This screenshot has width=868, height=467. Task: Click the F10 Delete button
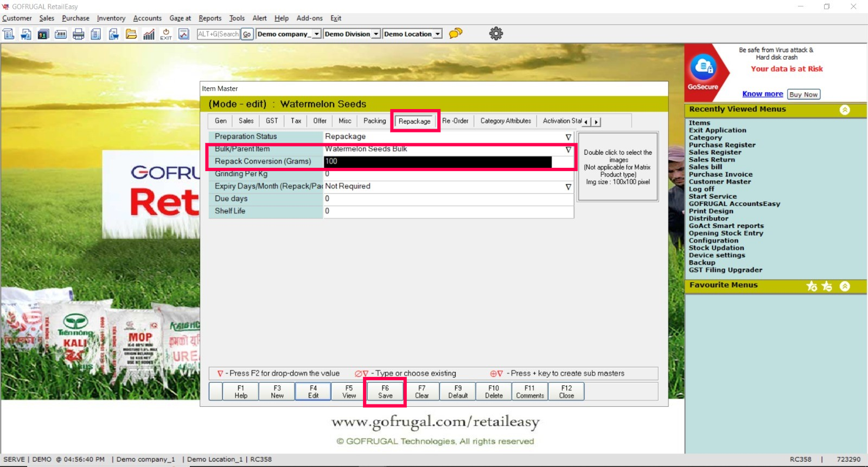(x=494, y=392)
